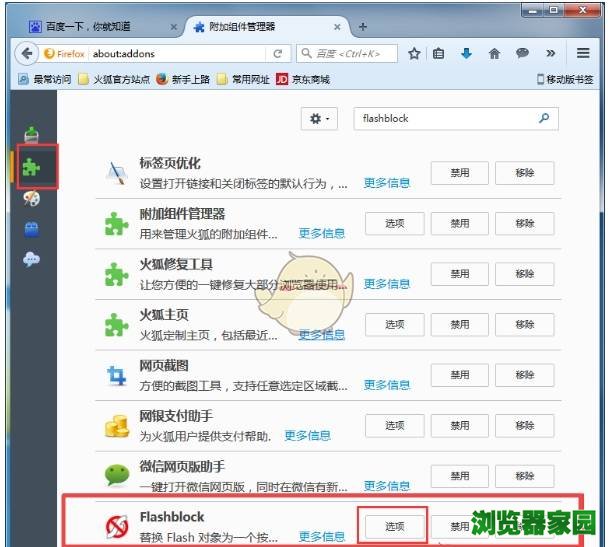Open the gear tools dropdown for add-ons
The height and width of the screenshot is (547, 615).
click(x=320, y=118)
